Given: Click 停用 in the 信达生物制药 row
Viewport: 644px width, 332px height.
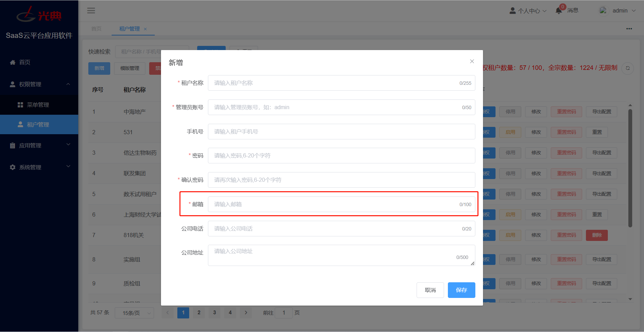Looking at the screenshot, I should 510,153.
